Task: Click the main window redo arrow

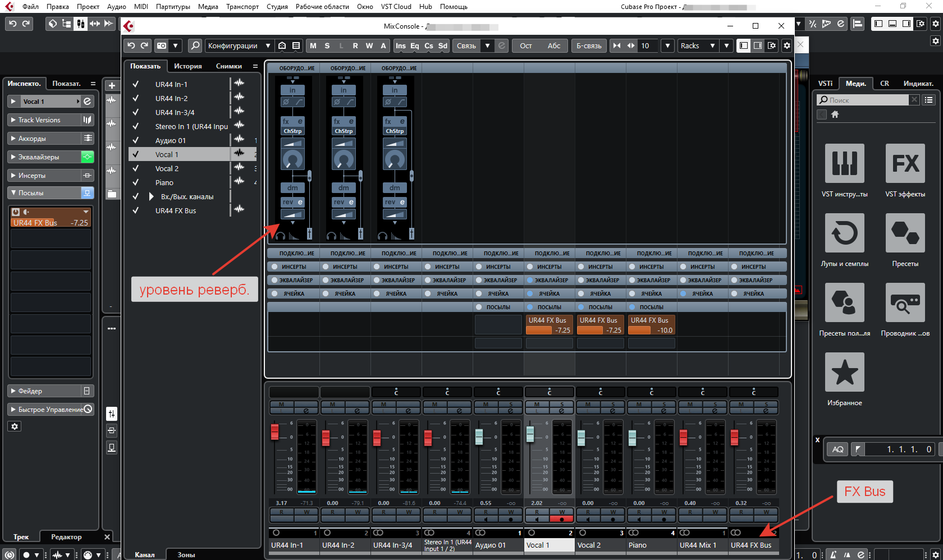Action: tap(26, 24)
